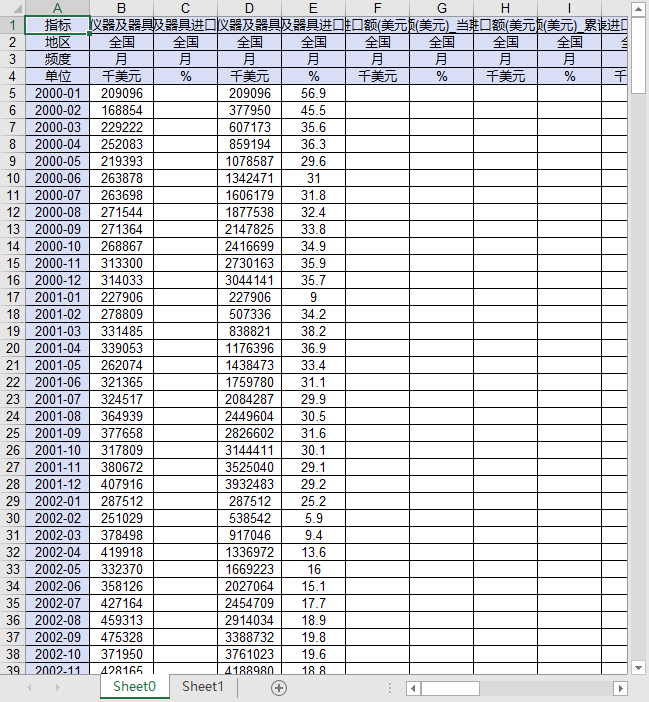Select column E header

(314, 8)
